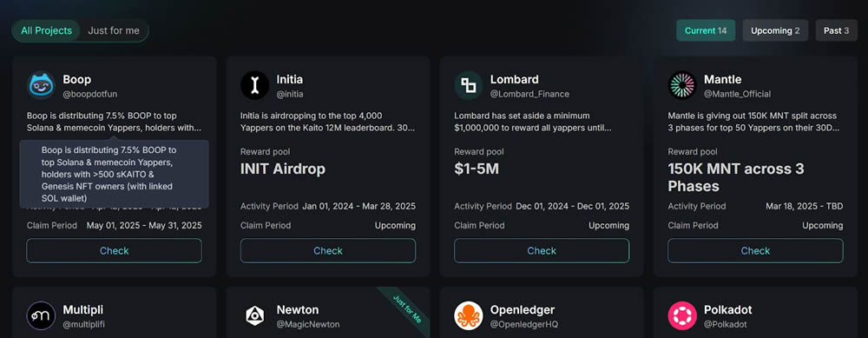Switch to Upcoming 2 tab
868x338 pixels.
click(775, 30)
